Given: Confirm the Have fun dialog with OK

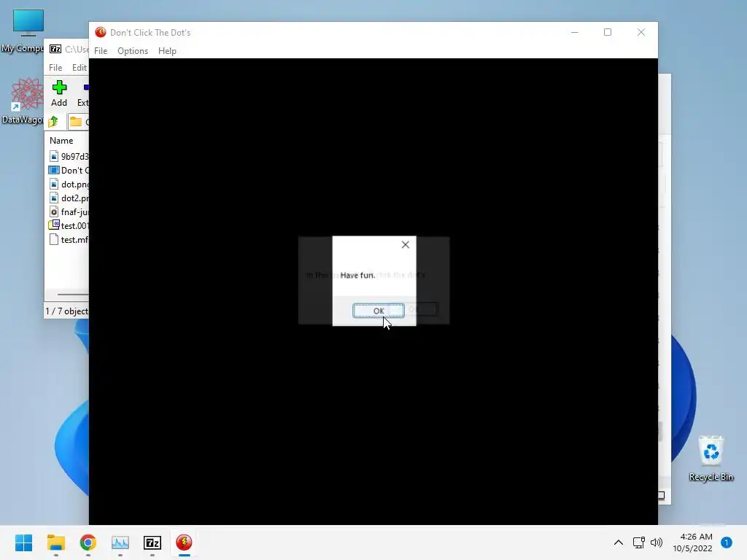Looking at the screenshot, I should [x=379, y=311].
